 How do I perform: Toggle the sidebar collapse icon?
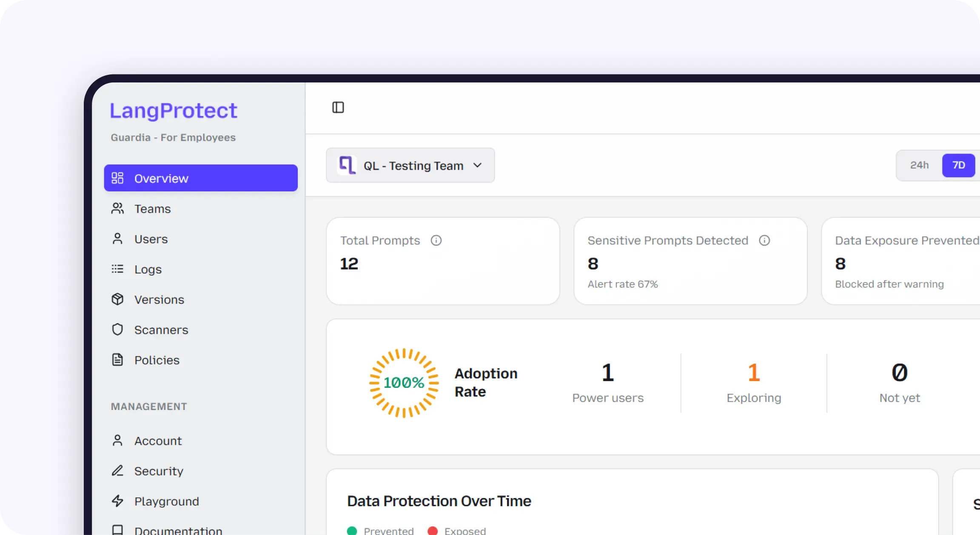pyautogui.click(x=338, y=108)
